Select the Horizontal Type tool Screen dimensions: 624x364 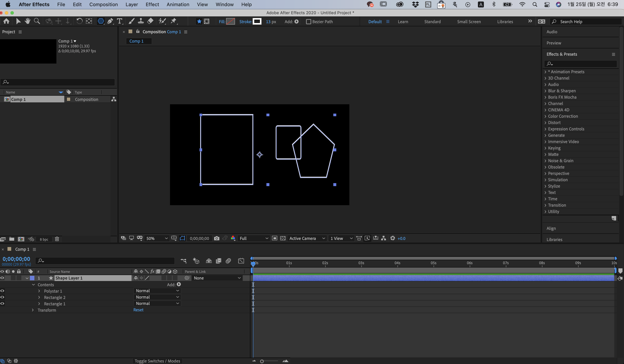[120, 21]
